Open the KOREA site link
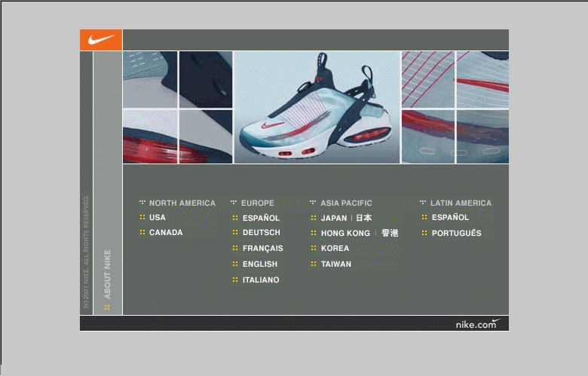 tap(335, 248)
